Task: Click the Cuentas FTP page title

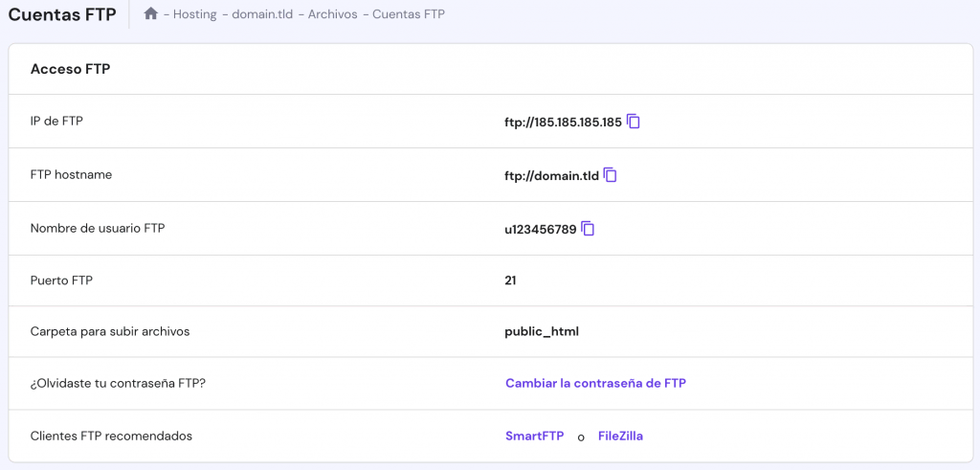Action: click(x=62, y=14)
